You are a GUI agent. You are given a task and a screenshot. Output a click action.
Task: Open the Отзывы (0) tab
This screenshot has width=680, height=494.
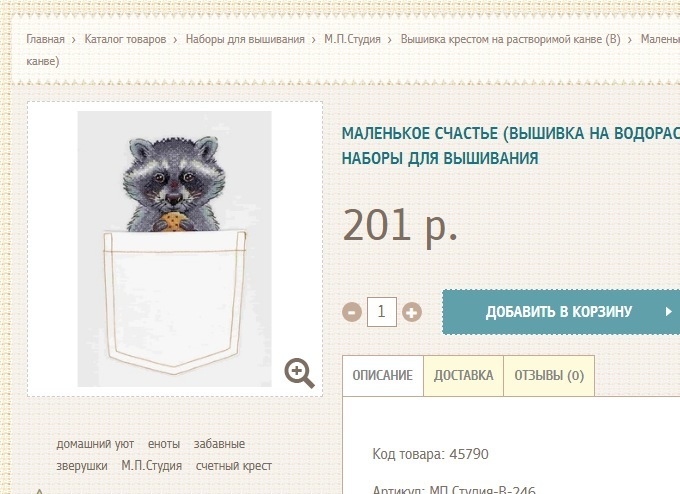549,376
